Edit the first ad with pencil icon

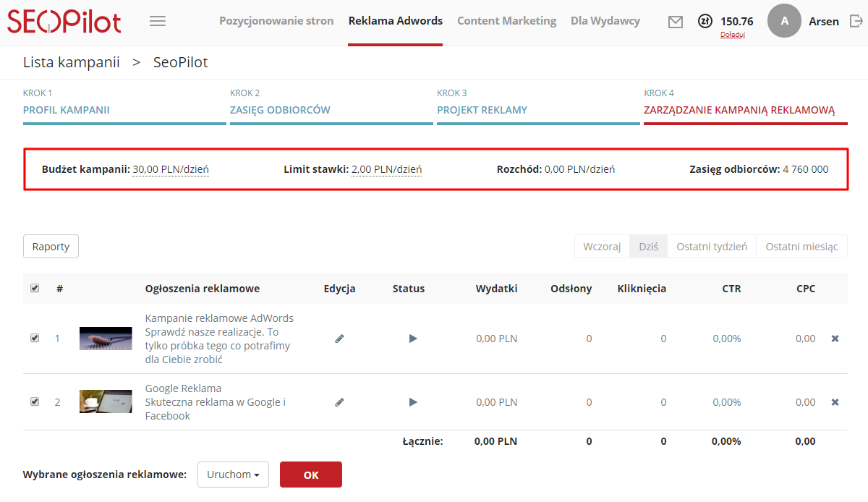tap(339, 339)
